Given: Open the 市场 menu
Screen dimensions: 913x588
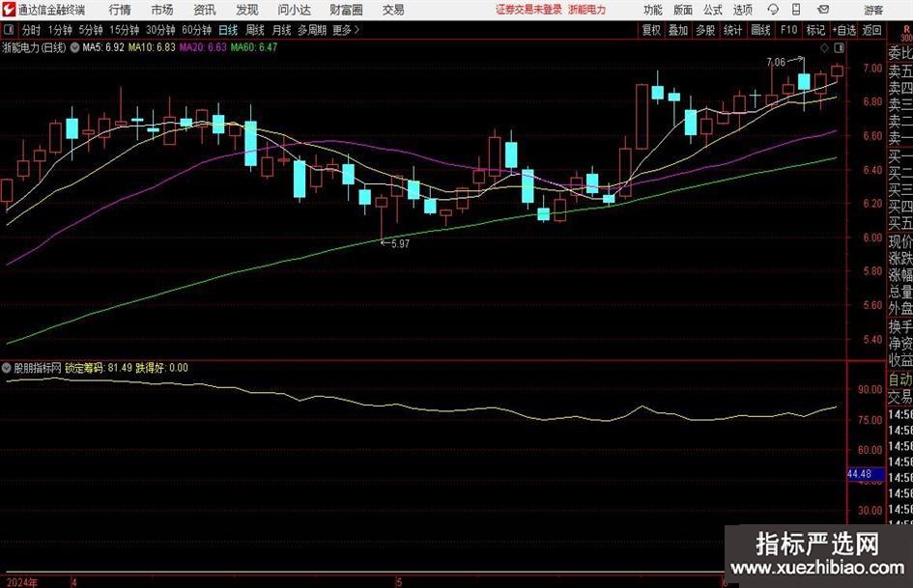Looking at the screenshot, I should (x=162, y=10).
